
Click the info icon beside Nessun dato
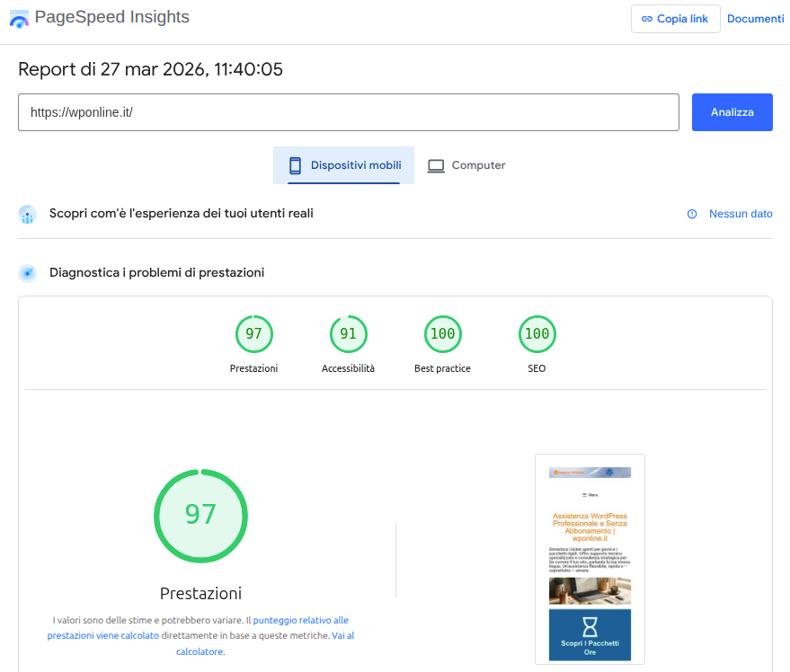pyautogui.click(x=692, y=214)
